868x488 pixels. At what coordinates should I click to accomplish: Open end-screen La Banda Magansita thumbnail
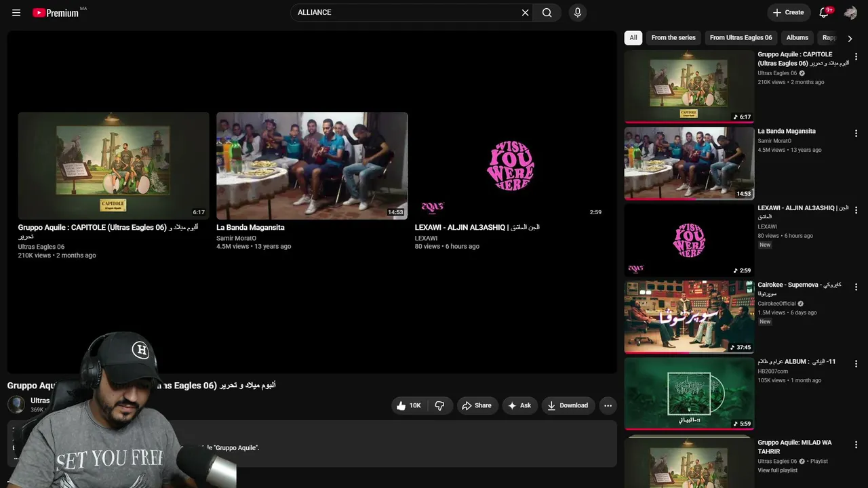click(x=312, y=165)
